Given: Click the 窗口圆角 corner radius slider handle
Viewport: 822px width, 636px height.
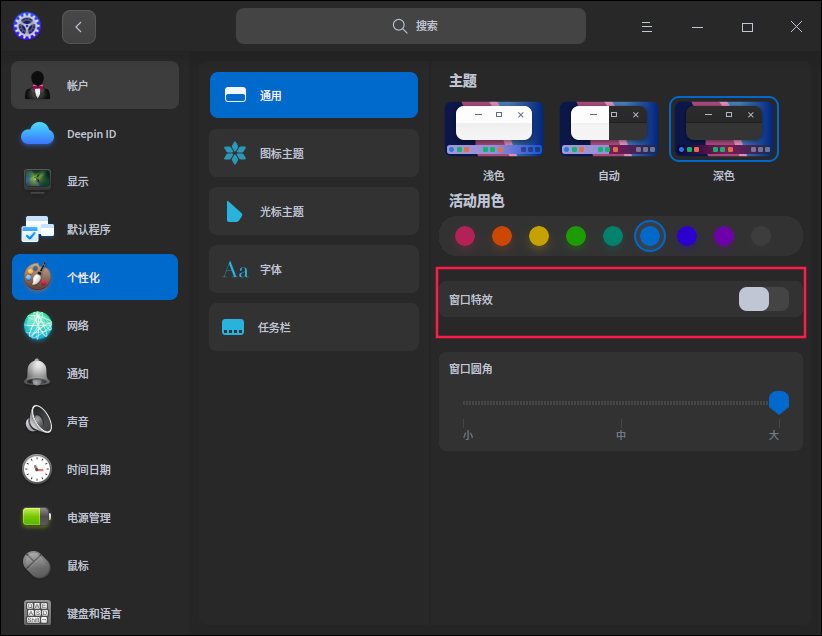Looking at the screenshot, I should click(779, 402).
